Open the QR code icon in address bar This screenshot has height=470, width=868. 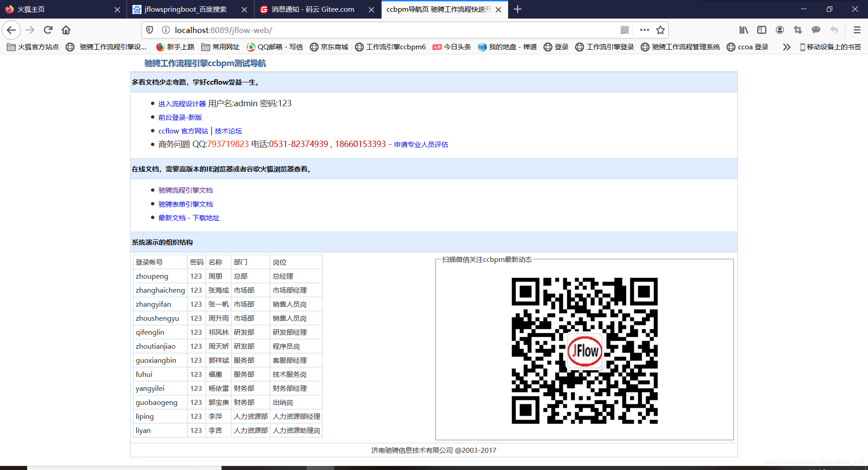coord(625,30)
